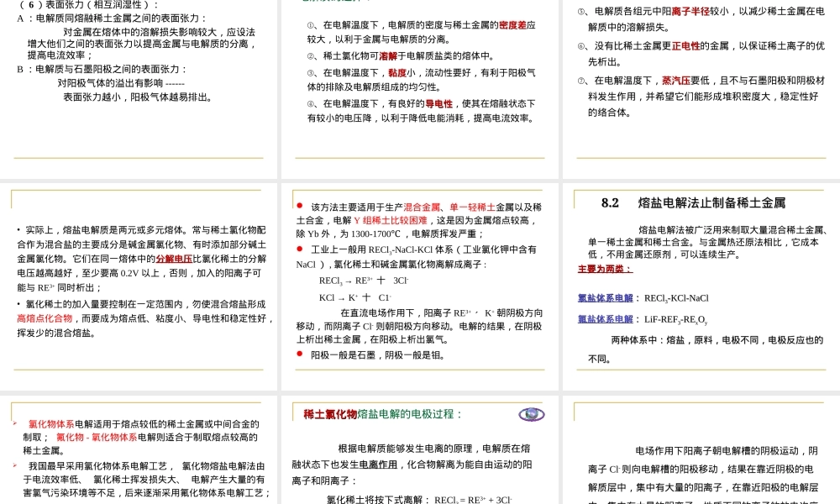Select the 表面张力(相互润湿性) slide thumbnail
840x504 pixels.
click(x=139, y=89)
